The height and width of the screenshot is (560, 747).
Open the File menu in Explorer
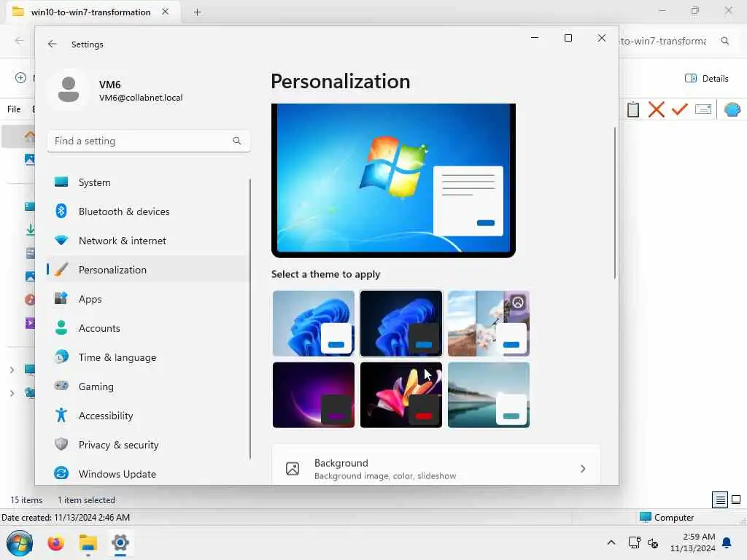[14, 109]
